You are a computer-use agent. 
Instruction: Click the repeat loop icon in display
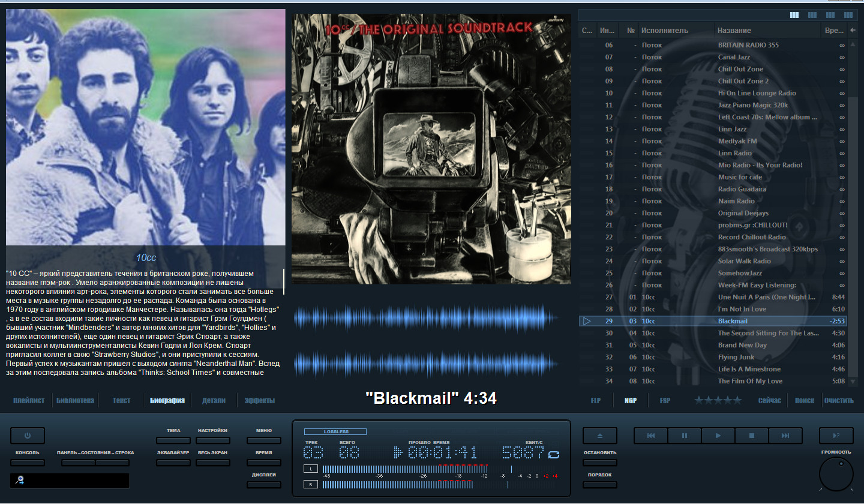[554, 454]
